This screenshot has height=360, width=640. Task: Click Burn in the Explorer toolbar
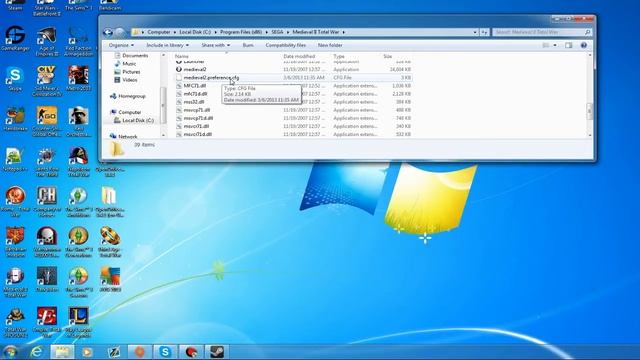click(x=248, y=45)
